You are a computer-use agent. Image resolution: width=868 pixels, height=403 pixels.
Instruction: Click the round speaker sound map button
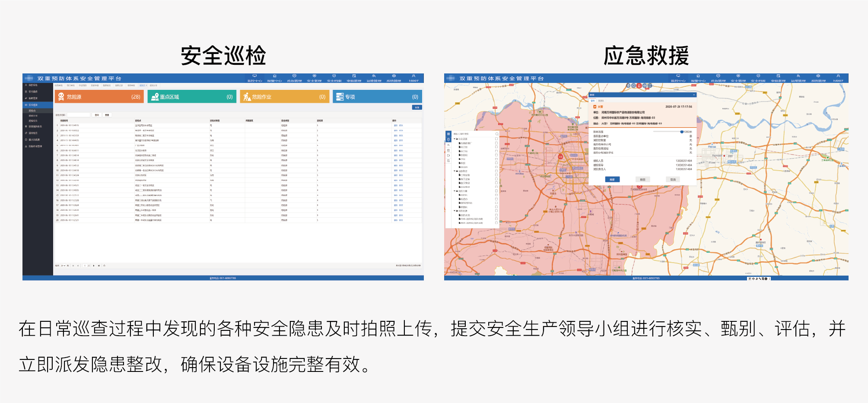coord(645,86)
